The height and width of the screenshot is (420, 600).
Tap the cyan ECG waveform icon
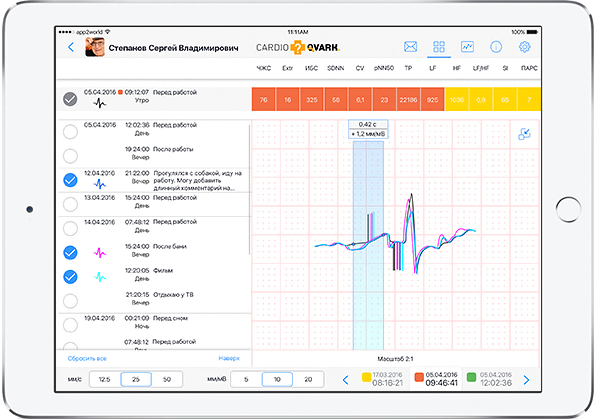[x=100, y=277]
